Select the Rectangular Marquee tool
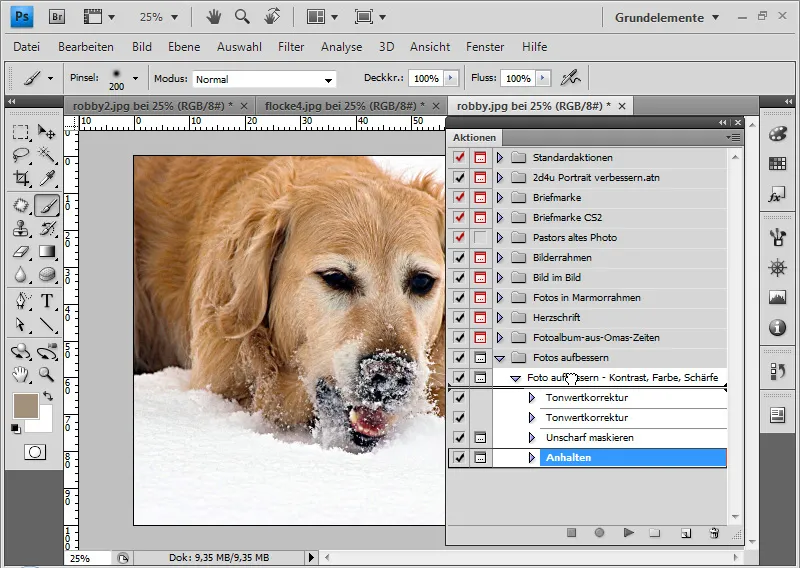Screen dimensions: 800x568 tap(20, 132)
